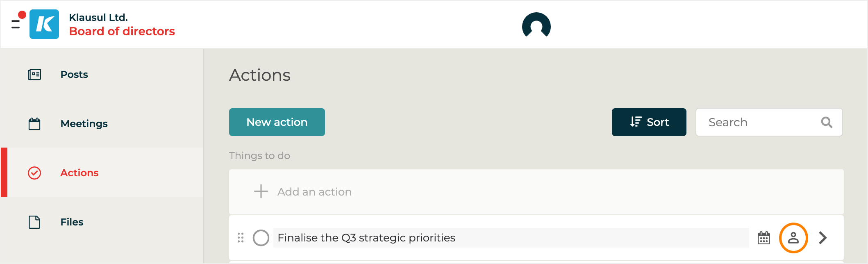
Task: Set due date with calendar icon
Action: tap(764, 238)
